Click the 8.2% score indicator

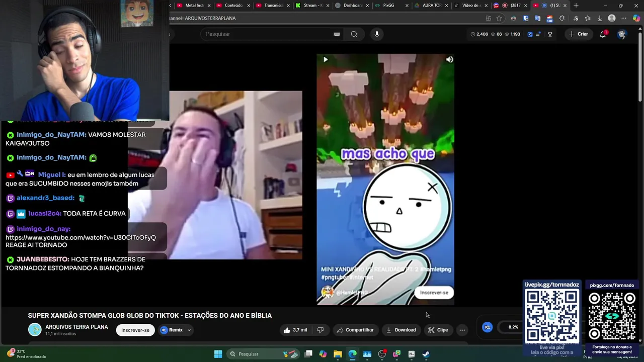point(513,327)
